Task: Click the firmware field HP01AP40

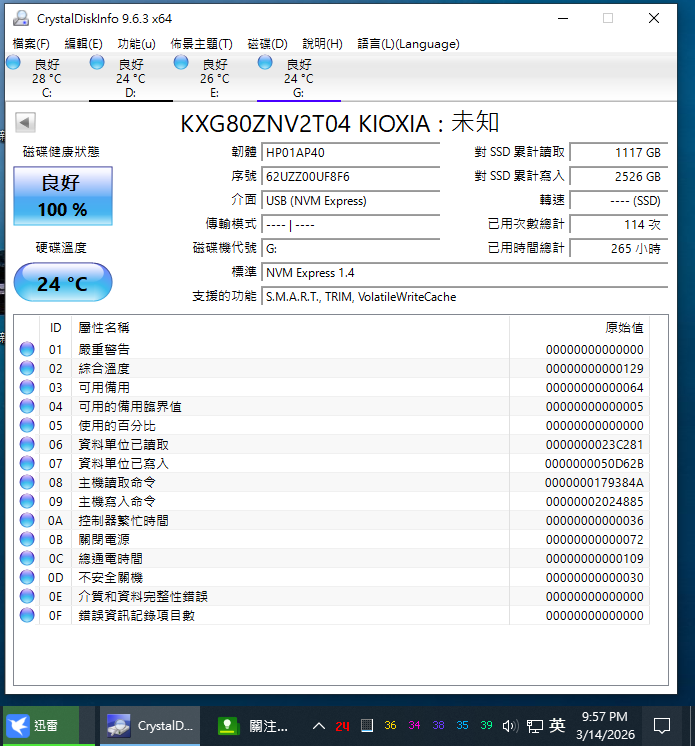Action: (x=350, y=152)
